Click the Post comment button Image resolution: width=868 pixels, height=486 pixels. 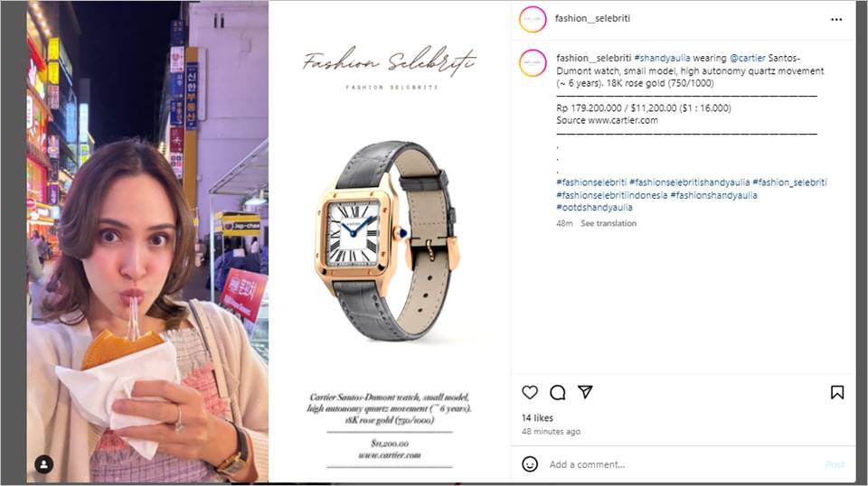click(835, 465)
